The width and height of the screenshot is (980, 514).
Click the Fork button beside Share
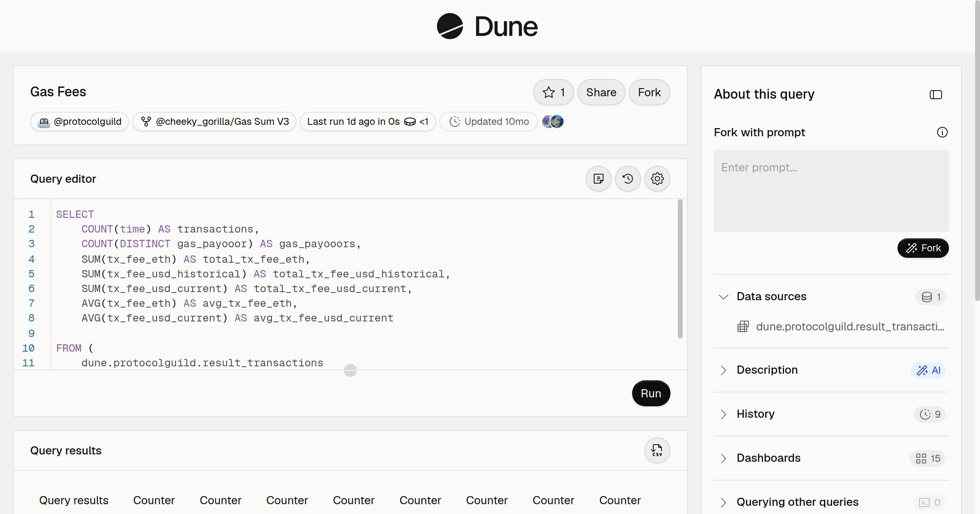649,92
